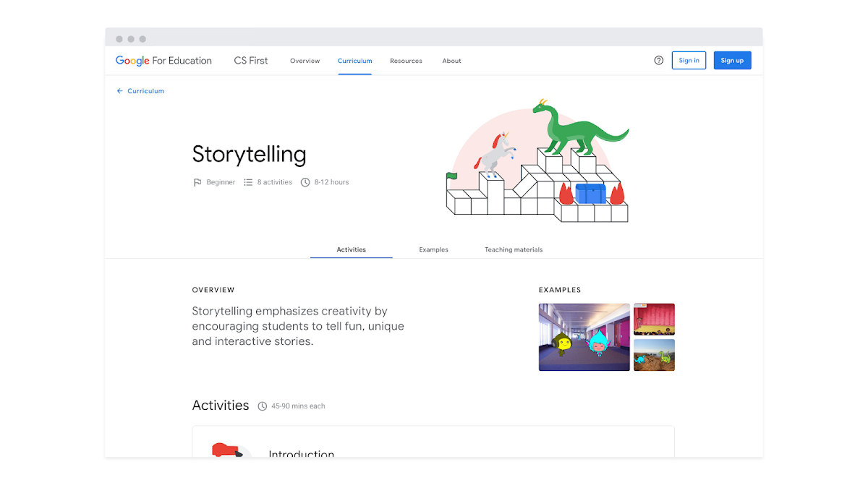This screenshot has width=868, height=488.
Task: Click the '45-90 mins each' text
Action: point(298,406)
